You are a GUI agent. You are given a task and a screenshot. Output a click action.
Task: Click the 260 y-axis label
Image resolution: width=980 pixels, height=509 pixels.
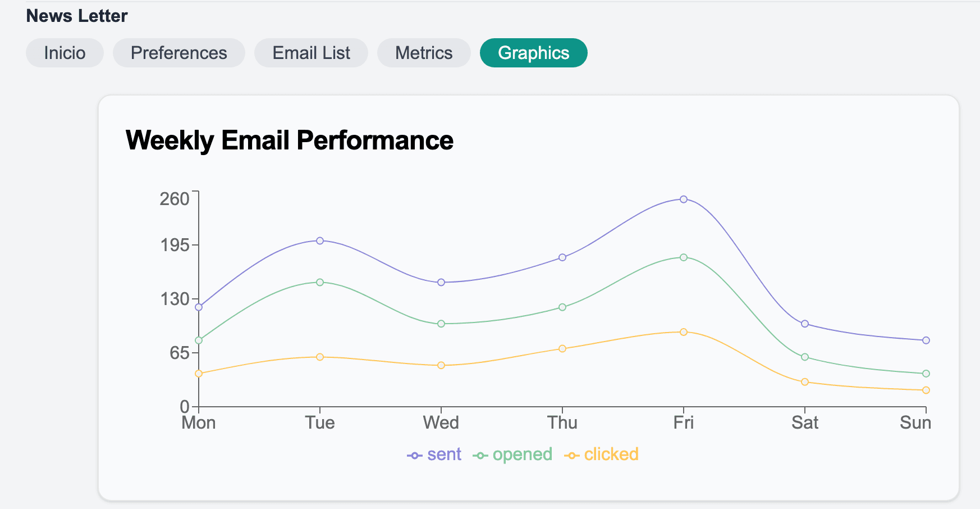(x=175, y=199)
